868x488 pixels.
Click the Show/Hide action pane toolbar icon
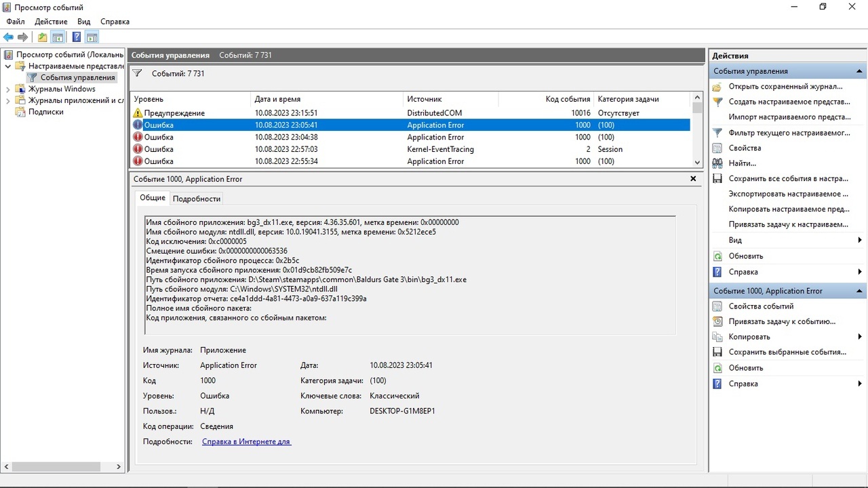click(92, 37)
